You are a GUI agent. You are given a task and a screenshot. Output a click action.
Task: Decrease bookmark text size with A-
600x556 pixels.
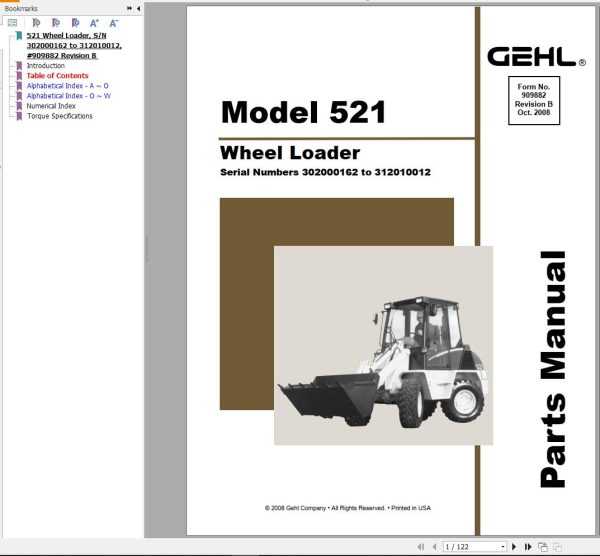pos(114,23)
